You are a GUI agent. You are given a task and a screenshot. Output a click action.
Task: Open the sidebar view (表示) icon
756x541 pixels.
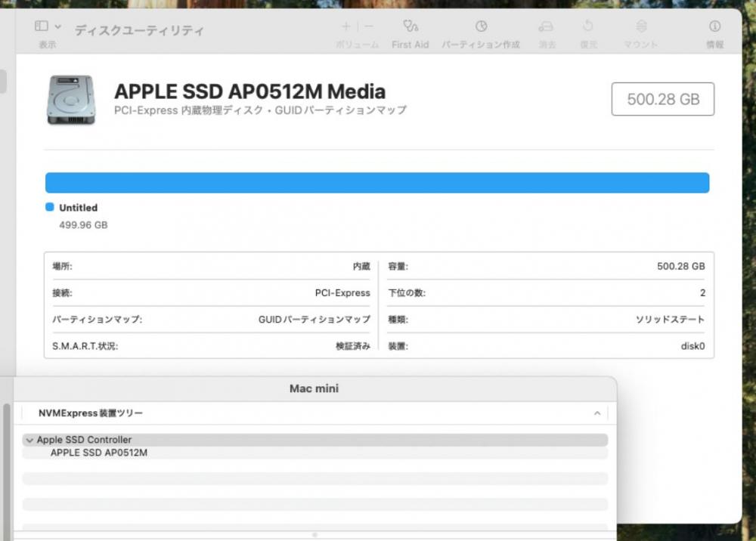42,26
